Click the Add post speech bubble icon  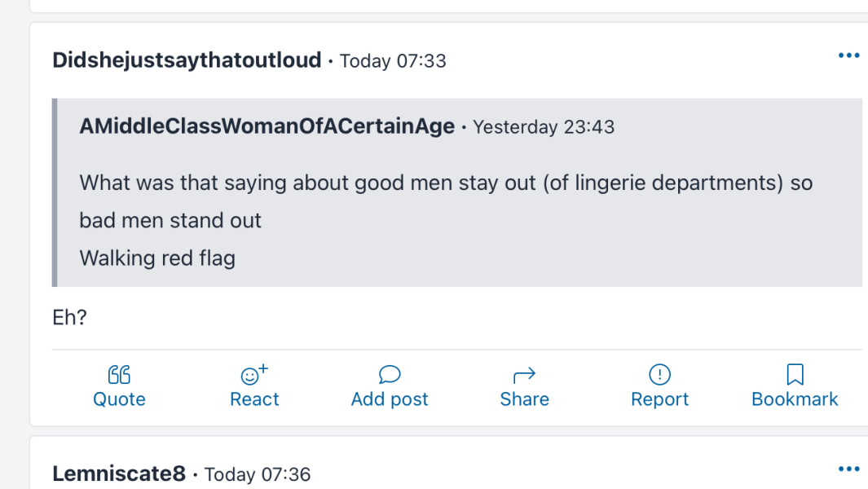[390, 375]
